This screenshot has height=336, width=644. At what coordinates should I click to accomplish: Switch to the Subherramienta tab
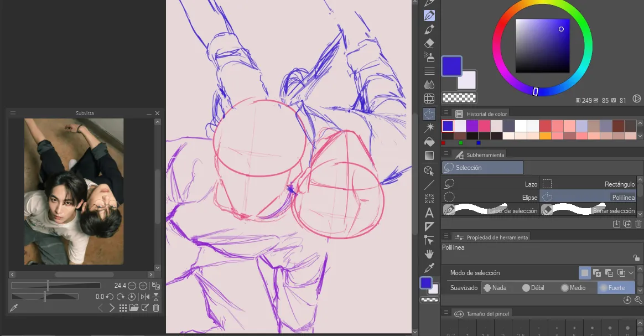(480, 155)
